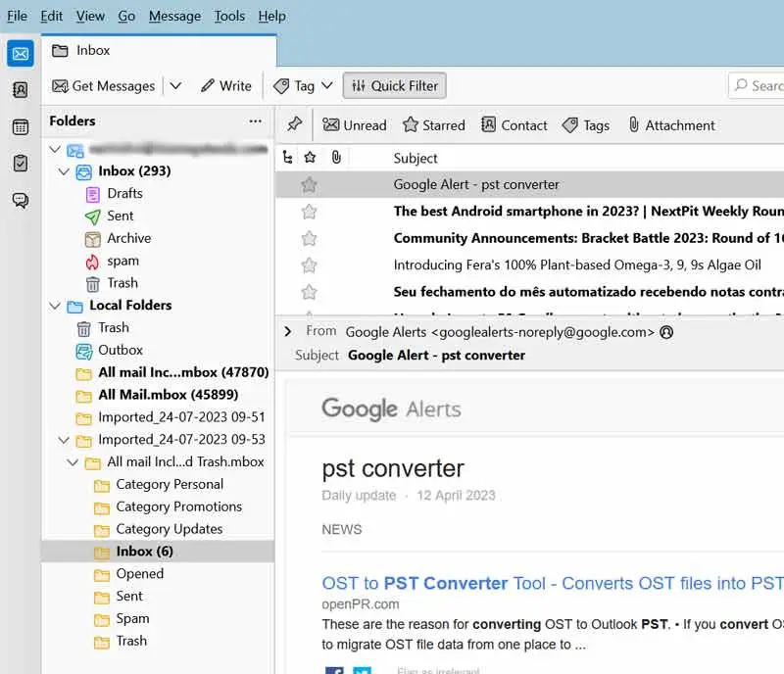Open the Chat space icon
Screen dimensions: 784x674
pos(20,200)
